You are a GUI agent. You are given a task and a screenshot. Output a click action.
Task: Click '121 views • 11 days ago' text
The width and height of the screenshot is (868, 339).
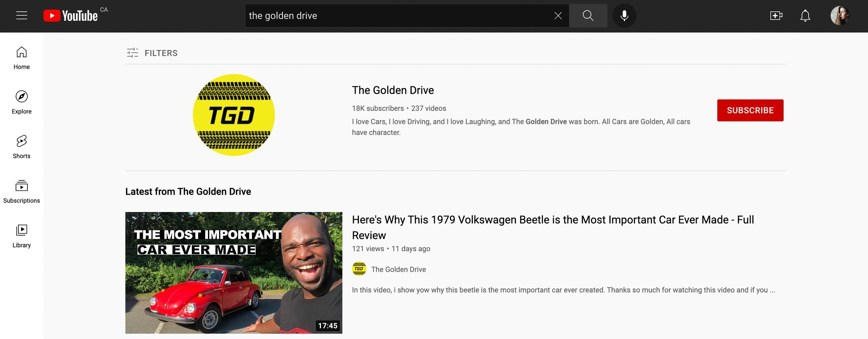391,248
